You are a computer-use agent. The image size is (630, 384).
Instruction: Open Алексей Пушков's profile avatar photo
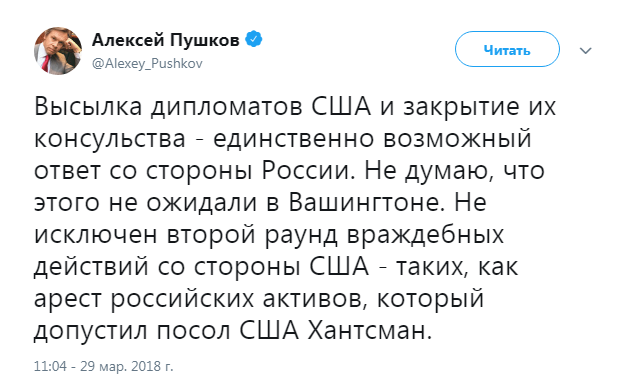coord(58,51)
